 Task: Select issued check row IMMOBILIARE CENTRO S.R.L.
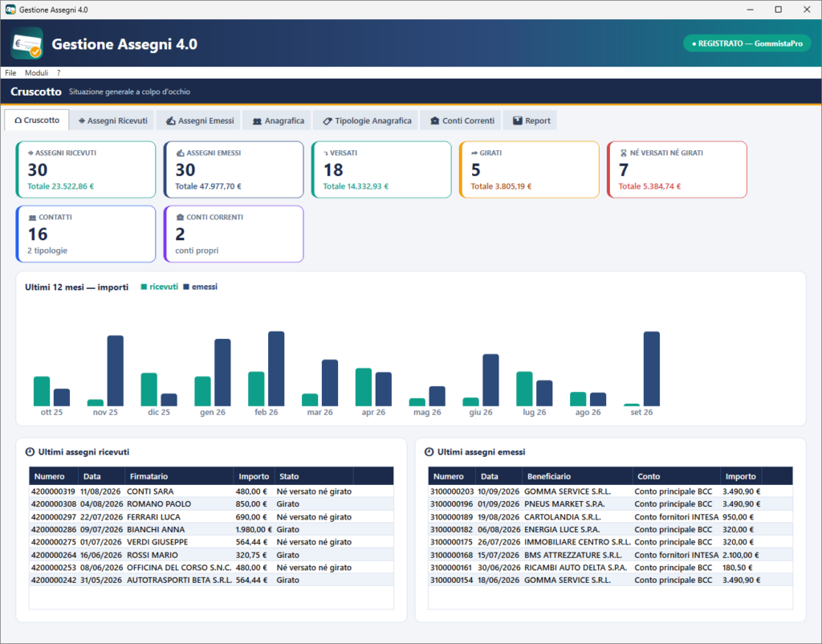(x=610, y=542)
